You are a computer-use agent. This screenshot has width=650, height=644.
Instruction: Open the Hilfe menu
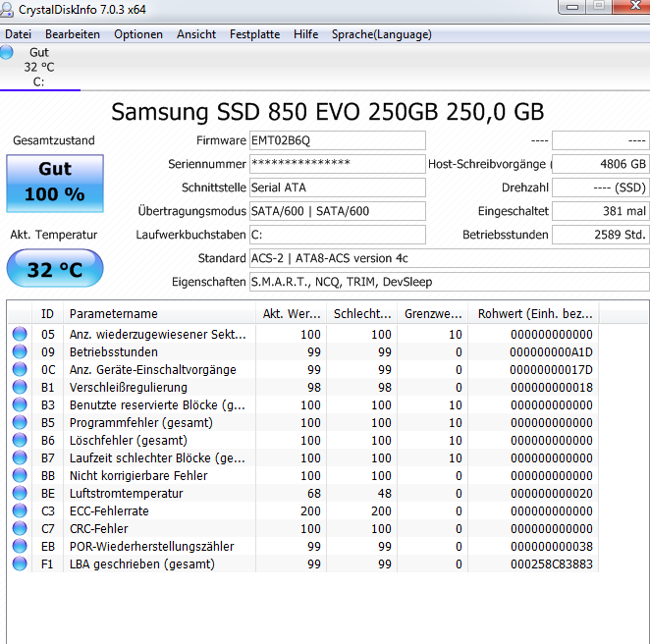click(x=305, y=34)
